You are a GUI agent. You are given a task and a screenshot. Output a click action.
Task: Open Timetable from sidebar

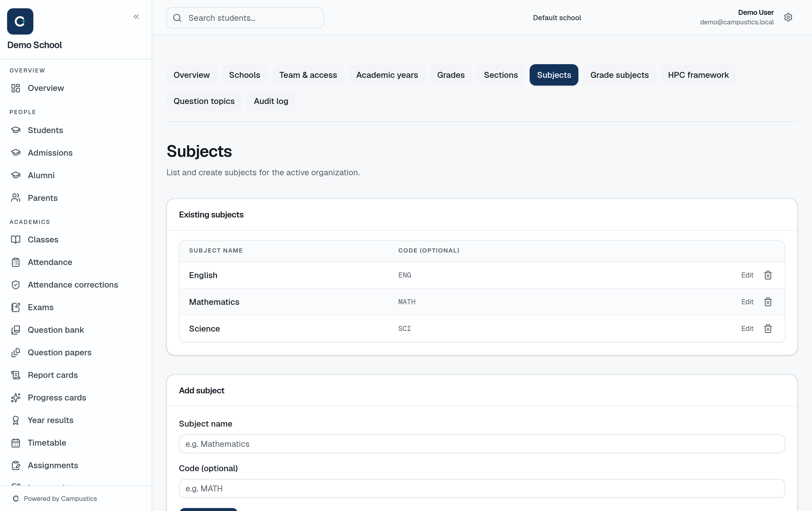point(47,443)
